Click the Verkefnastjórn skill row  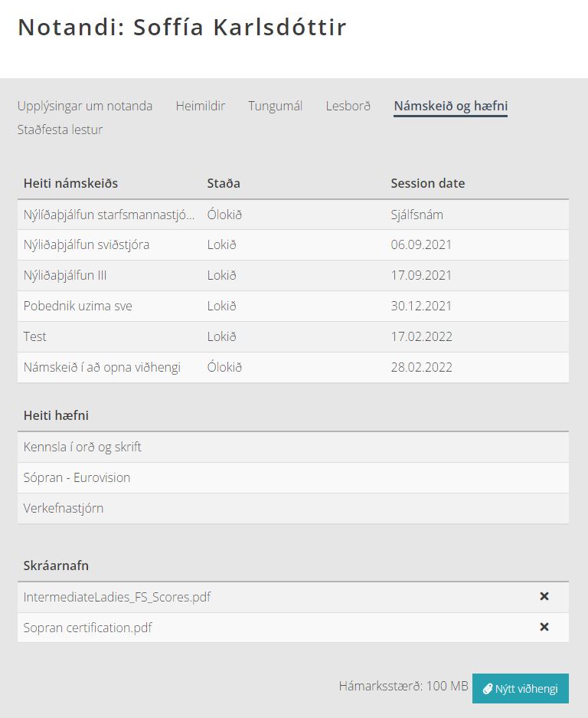pyautogui.click(x=63, y=508)
